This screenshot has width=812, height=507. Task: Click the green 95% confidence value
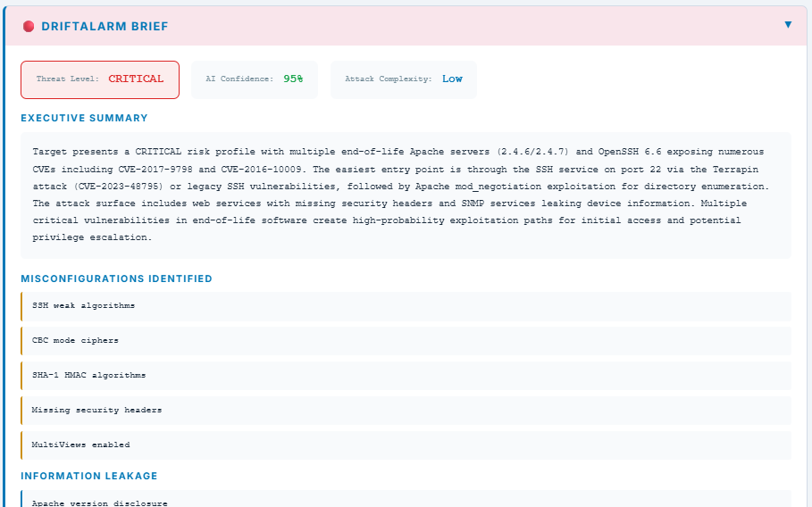coord(293,79)
